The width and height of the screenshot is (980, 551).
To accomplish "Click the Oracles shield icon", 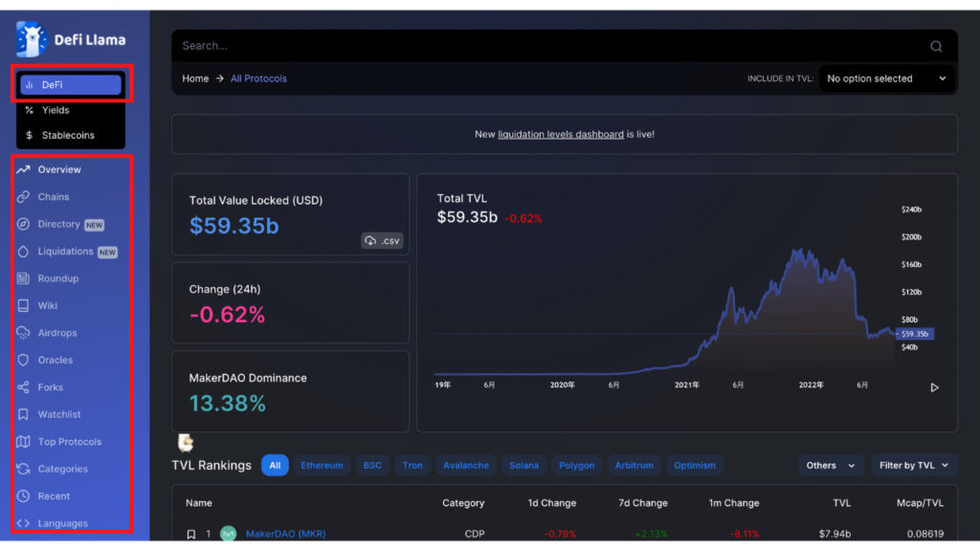I will tap(23, 360).
